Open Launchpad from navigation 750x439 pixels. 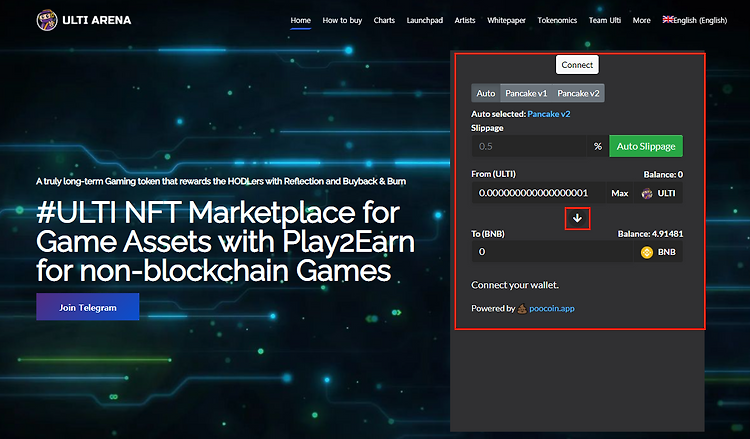[x=425, y=20]
